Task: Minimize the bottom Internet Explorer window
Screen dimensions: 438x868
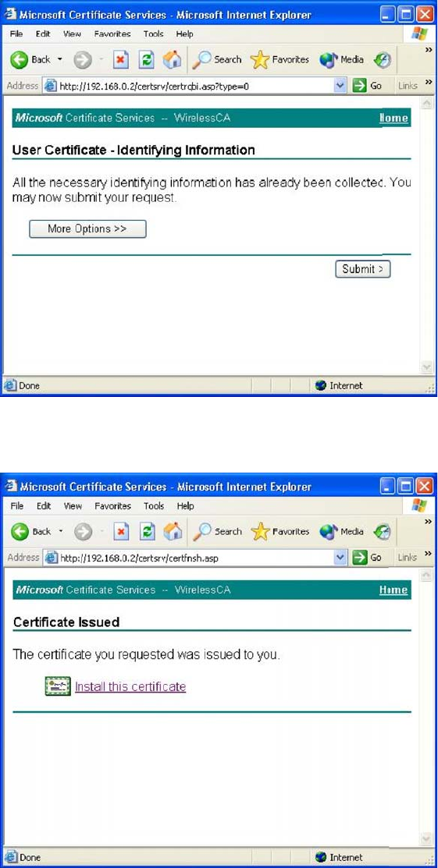Action: tap(389, 486)
